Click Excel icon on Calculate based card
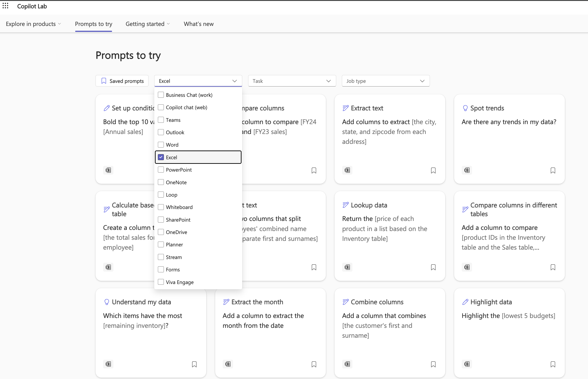Screen dimensions: 588x379 tap(108, 267)
